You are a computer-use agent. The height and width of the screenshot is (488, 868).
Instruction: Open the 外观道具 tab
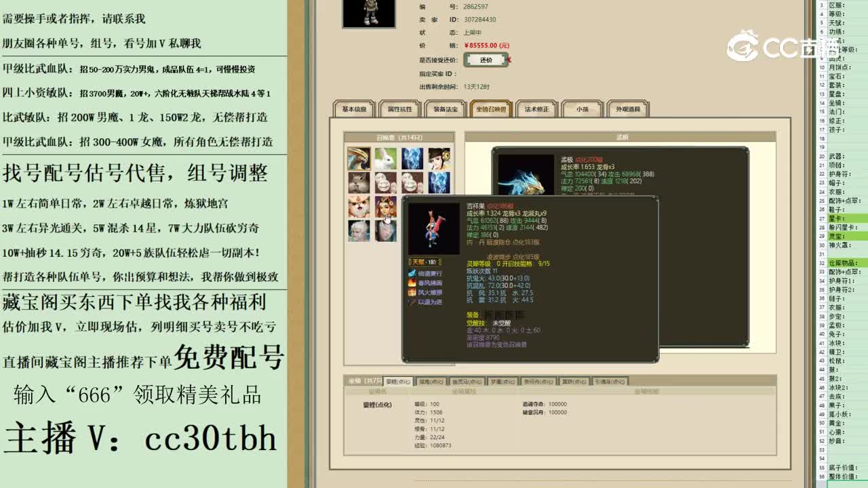click(627, 109)
